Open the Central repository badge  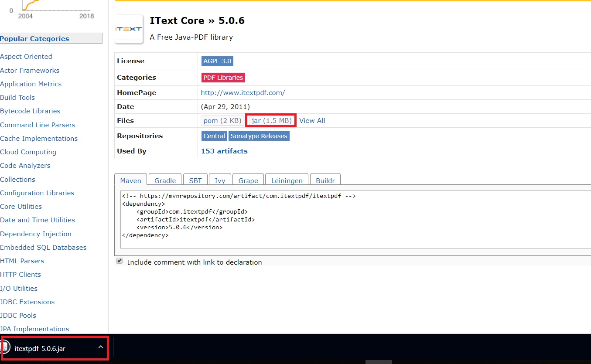click(214, 136)
